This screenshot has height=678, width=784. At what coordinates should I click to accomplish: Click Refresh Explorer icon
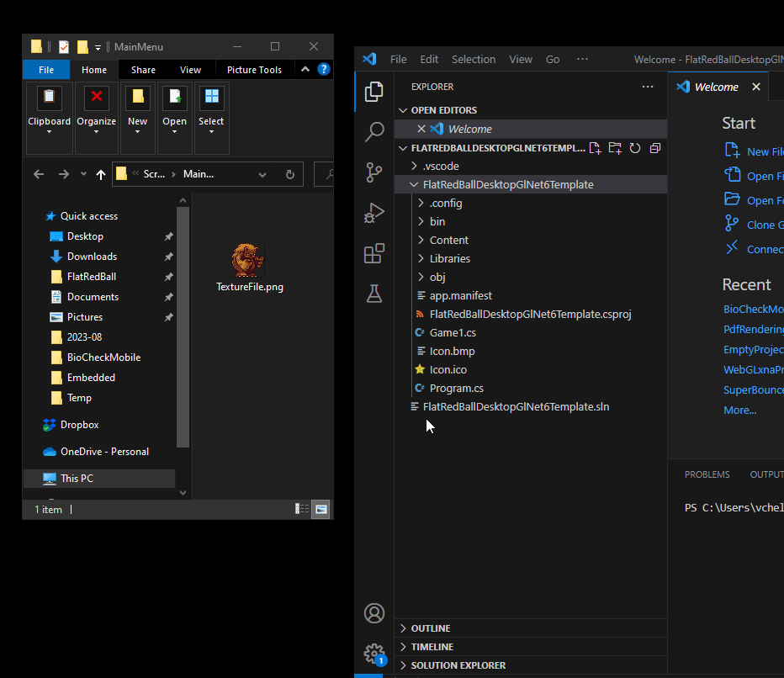(x=635, y=148)
